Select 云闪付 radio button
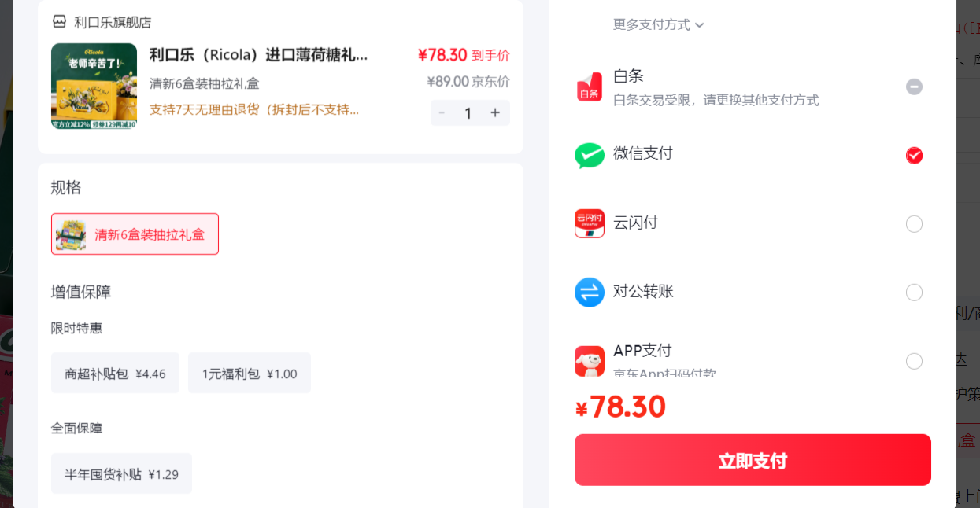The height and width of the screenshot is (508, 980). [x=914, y=224]
